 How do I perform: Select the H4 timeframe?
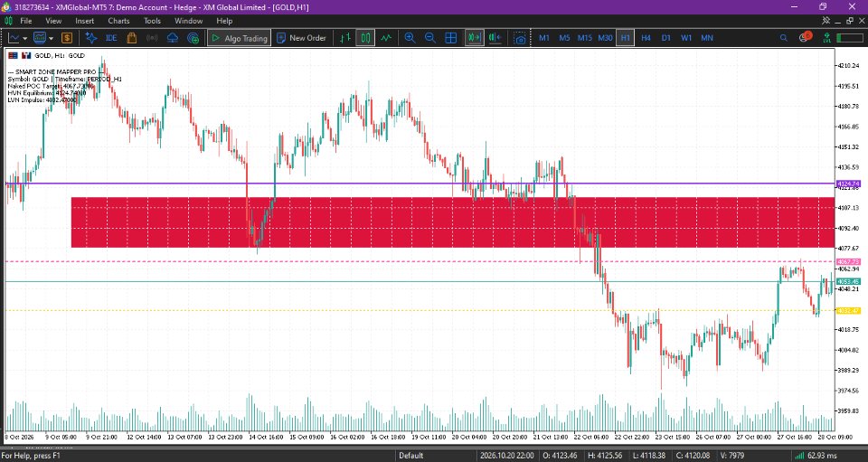(646, 38)
